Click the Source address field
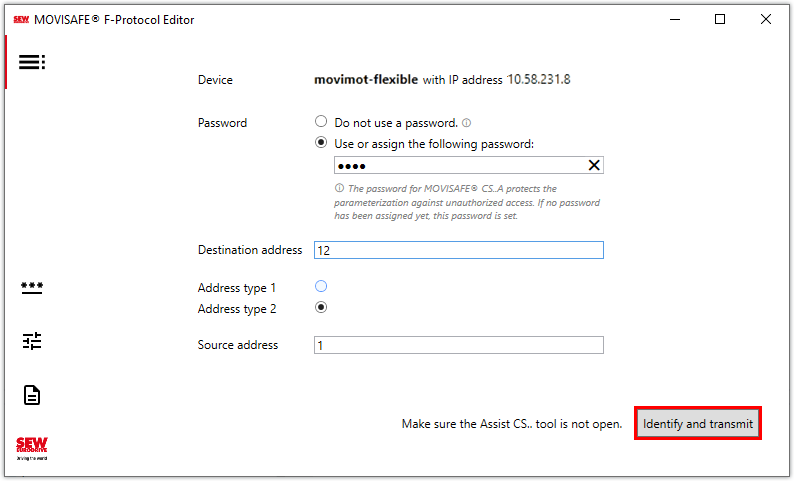Viewport: 794px width, 481px height. 458,345
